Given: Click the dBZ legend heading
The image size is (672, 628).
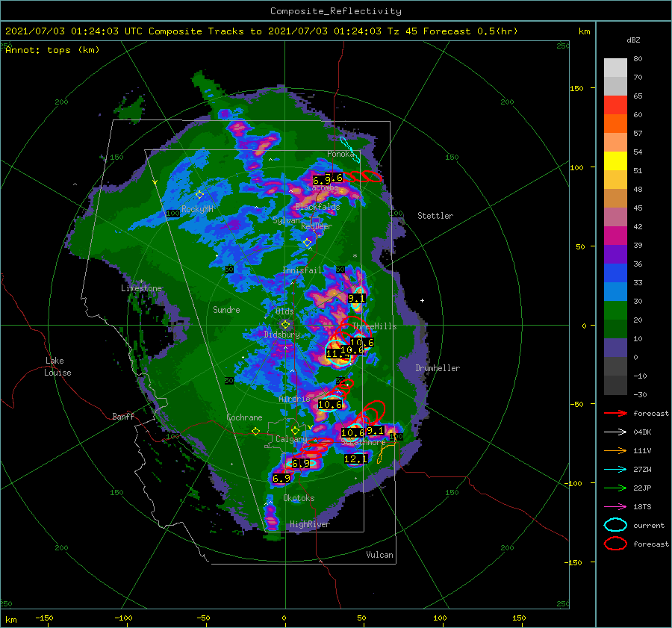Looking at the screenshot, I should 633,40.
